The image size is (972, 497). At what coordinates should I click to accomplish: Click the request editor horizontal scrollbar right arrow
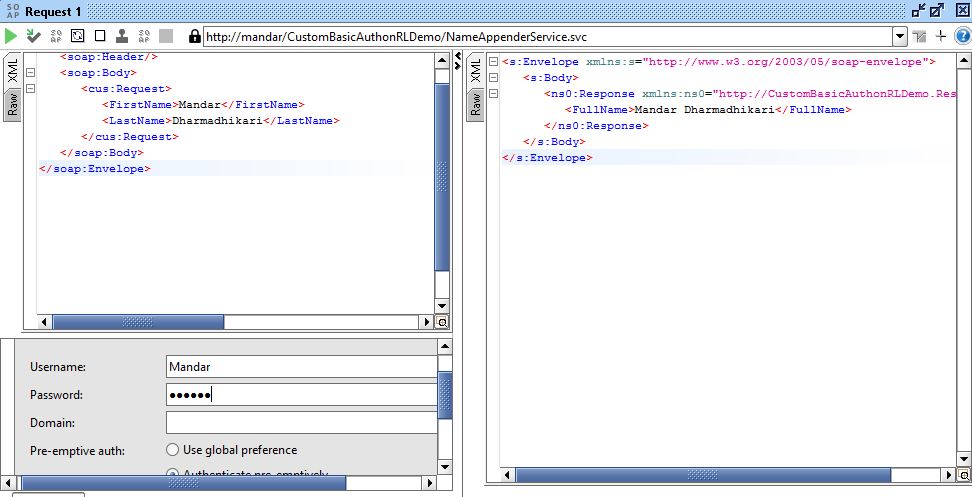coord(426,322)
